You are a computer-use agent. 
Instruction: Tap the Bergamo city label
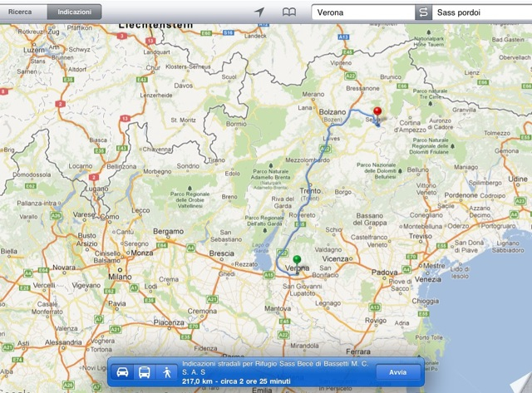168,231
